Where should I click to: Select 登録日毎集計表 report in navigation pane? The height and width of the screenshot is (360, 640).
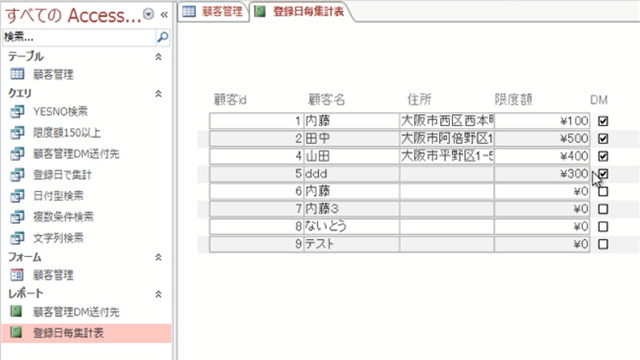tap(87, 333)
